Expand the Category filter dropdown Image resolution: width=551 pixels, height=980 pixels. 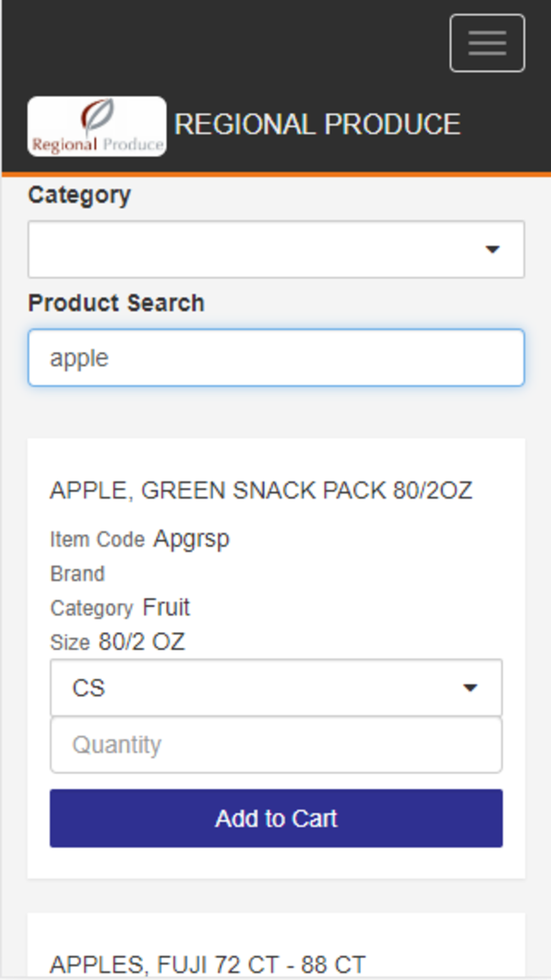coord(276,249)
